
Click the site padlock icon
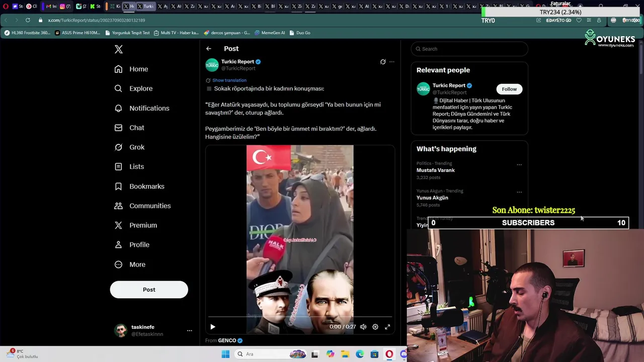click(x=41, y=20)
